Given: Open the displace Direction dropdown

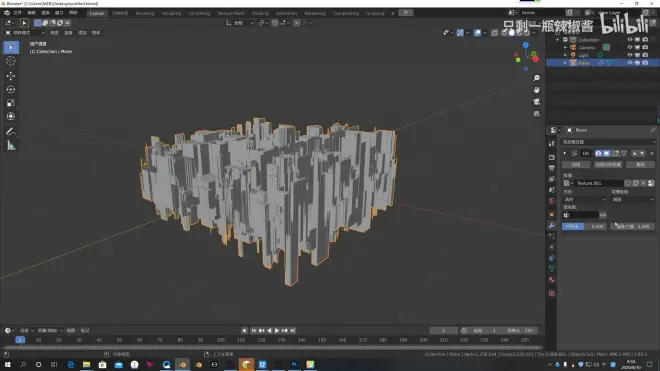Looking at the screenshot, I should (x=584, y=200).
